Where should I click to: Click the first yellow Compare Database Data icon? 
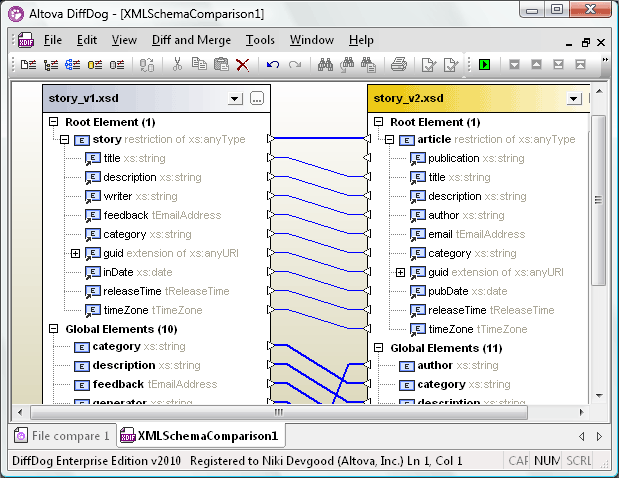point(95,64)
